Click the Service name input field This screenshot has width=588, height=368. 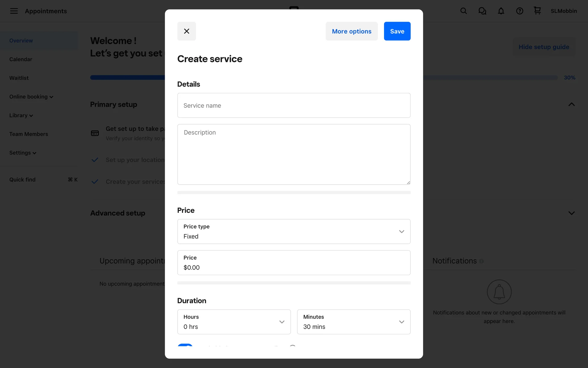(x=294, y=105)
